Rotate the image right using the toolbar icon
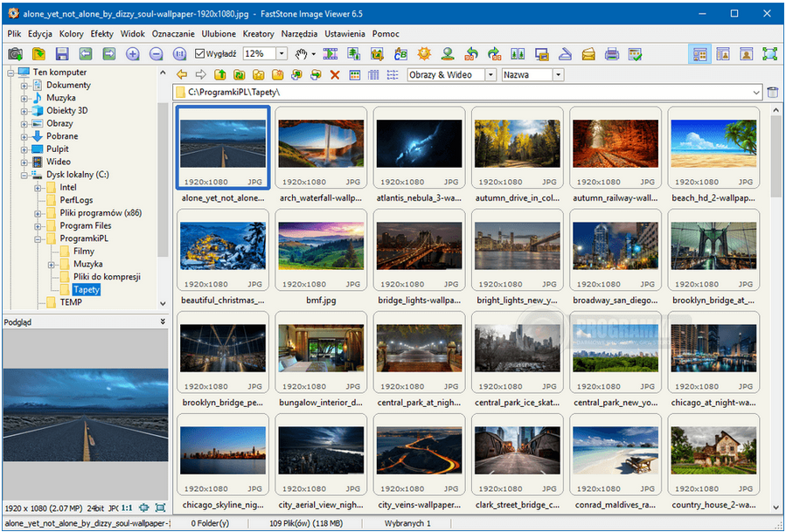The image size is (786, 532). click(x=495, y=53)
